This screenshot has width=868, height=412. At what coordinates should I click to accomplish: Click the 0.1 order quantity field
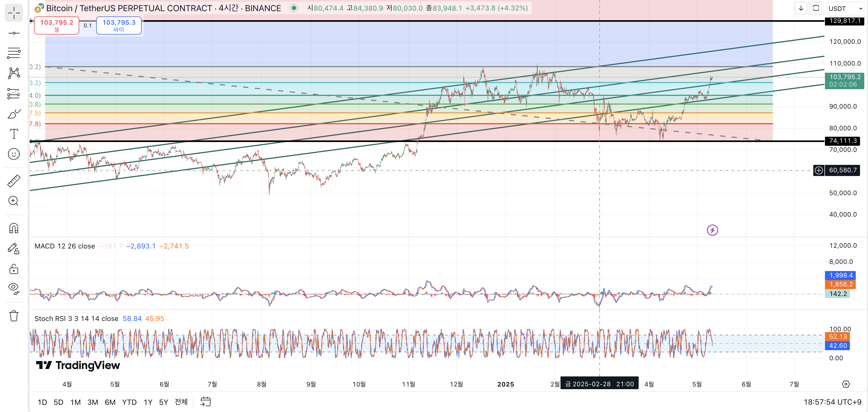[x=88, y=25]
